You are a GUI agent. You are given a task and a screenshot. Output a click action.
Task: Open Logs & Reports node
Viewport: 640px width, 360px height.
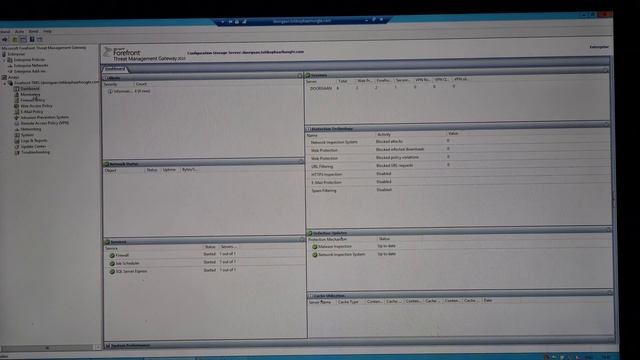pos(34,140)
